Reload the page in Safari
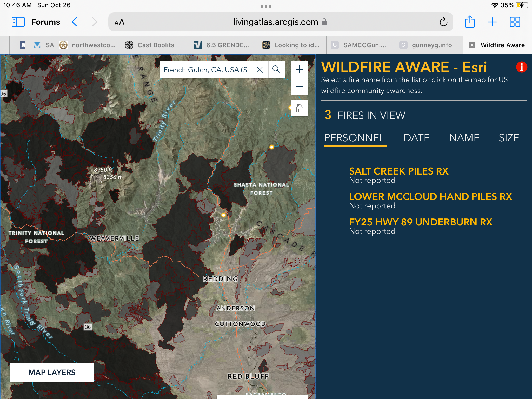The height and width of the screenshot is (399, 532). [443, 22]
